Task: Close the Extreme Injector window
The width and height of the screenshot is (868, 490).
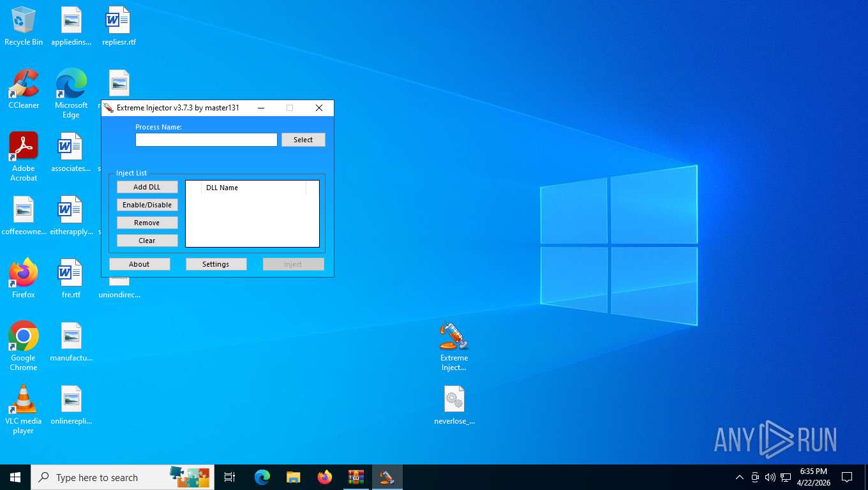Action: [x=319, y=108]
